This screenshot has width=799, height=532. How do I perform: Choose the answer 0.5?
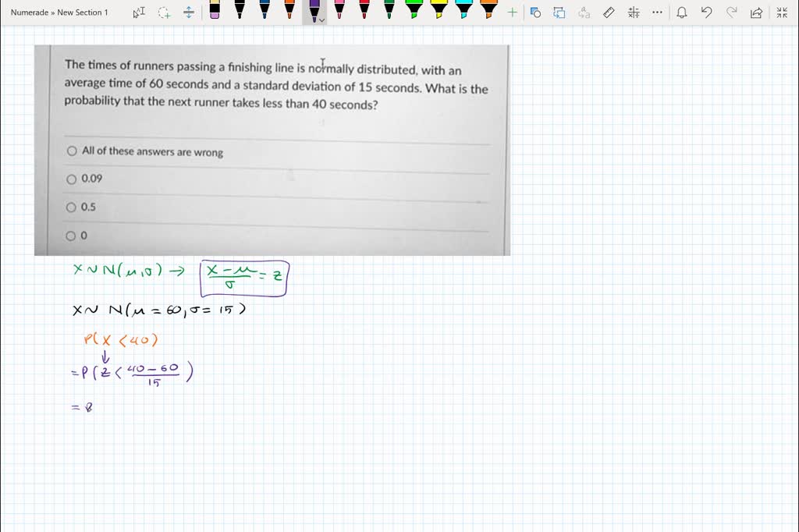[x=71, y=207]
